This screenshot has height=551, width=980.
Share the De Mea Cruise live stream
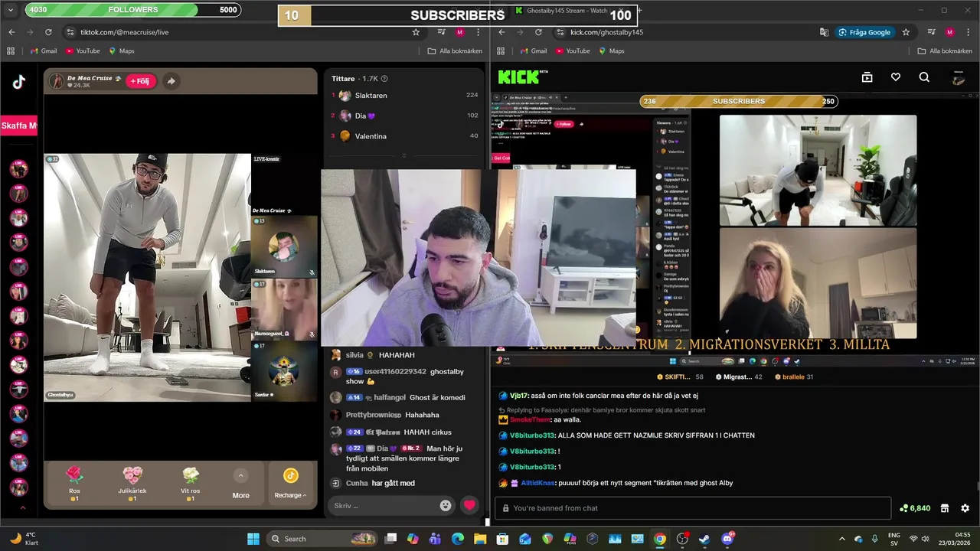(171, 81)
